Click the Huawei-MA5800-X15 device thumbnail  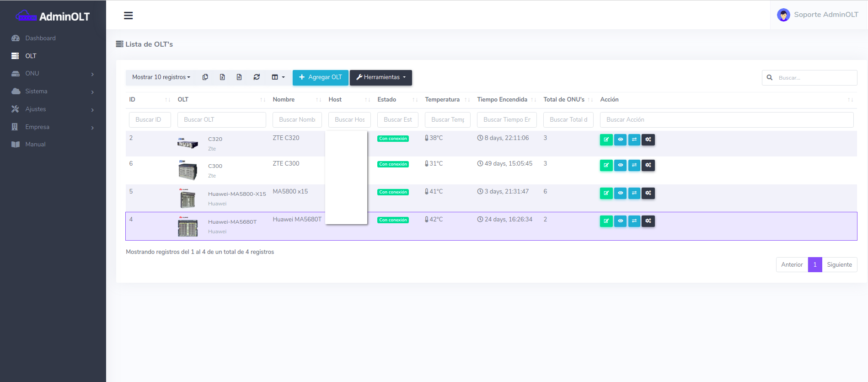pos(188,198)
